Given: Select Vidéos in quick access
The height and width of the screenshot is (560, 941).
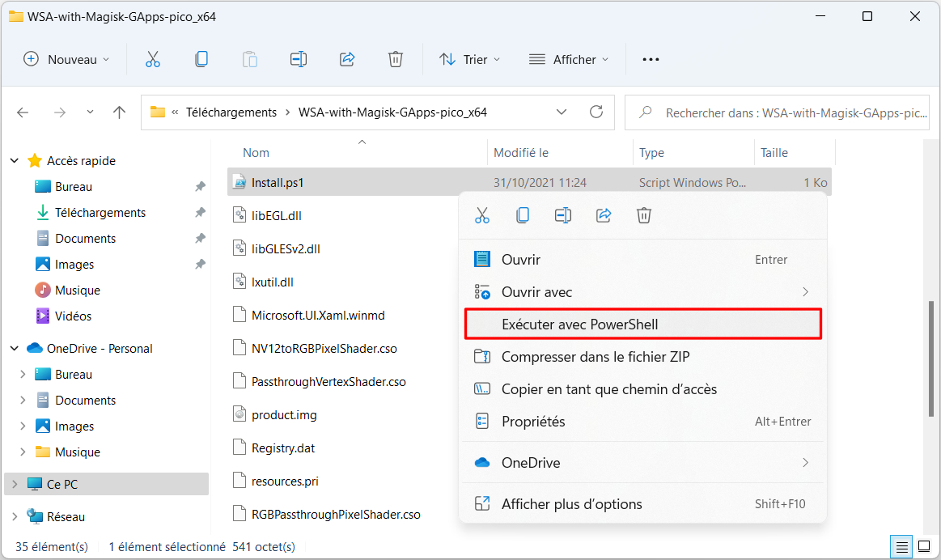Looking at the screenshot, I should tap(73, 316).
